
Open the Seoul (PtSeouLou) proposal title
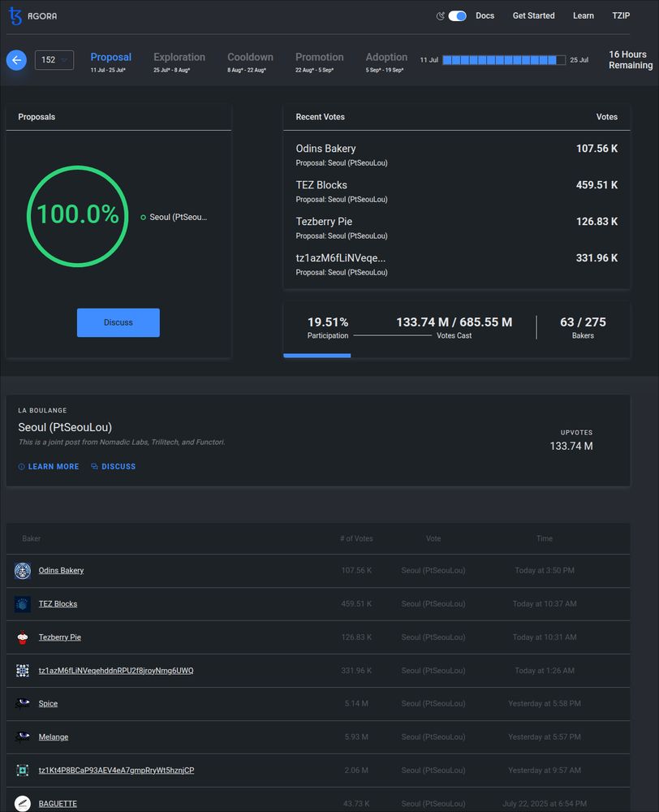coord(65,427)
